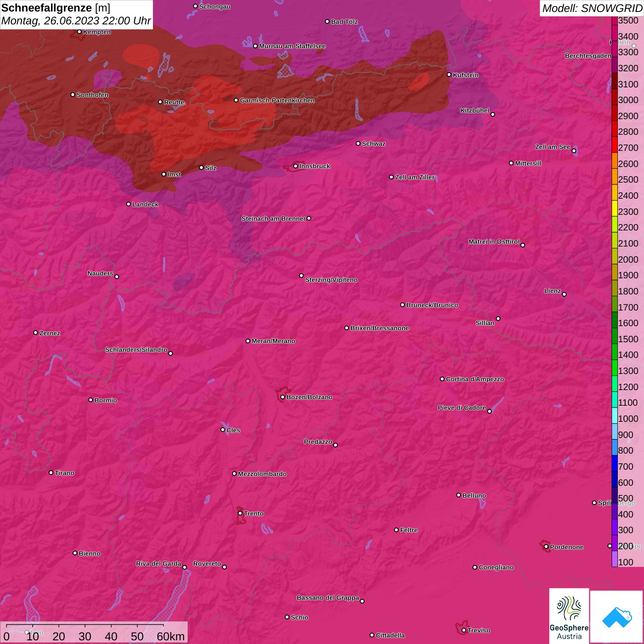Click the Modell: SNOWGRID label
The image size is (644, 644).
coord(592,8)
